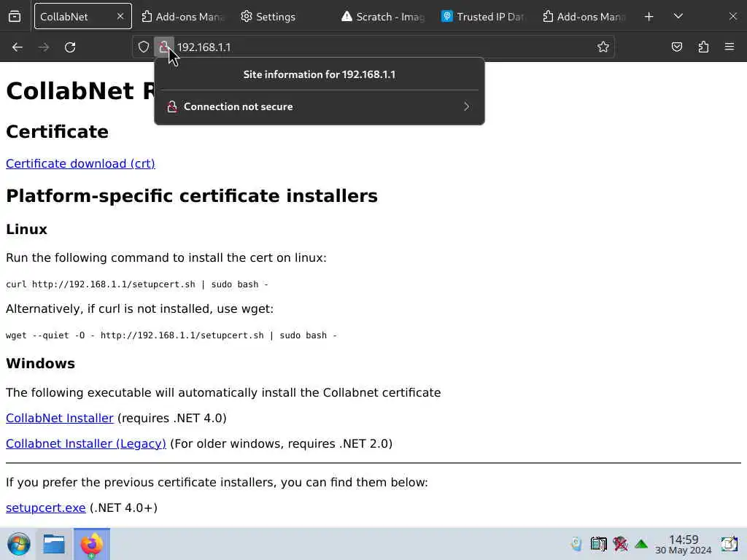Viewport: 747px width, 560px height.
Task: Reload the current page
Action: [70, 47]
